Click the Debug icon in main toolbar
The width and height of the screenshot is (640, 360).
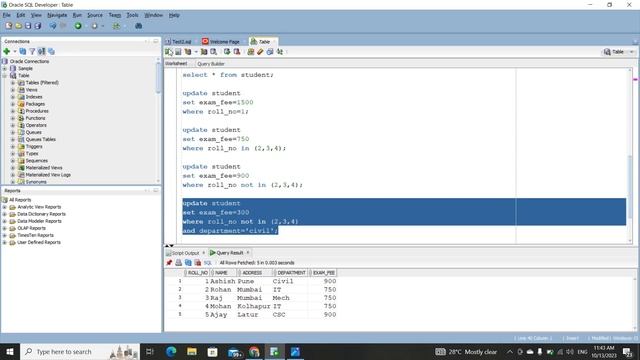click(94, 26)
